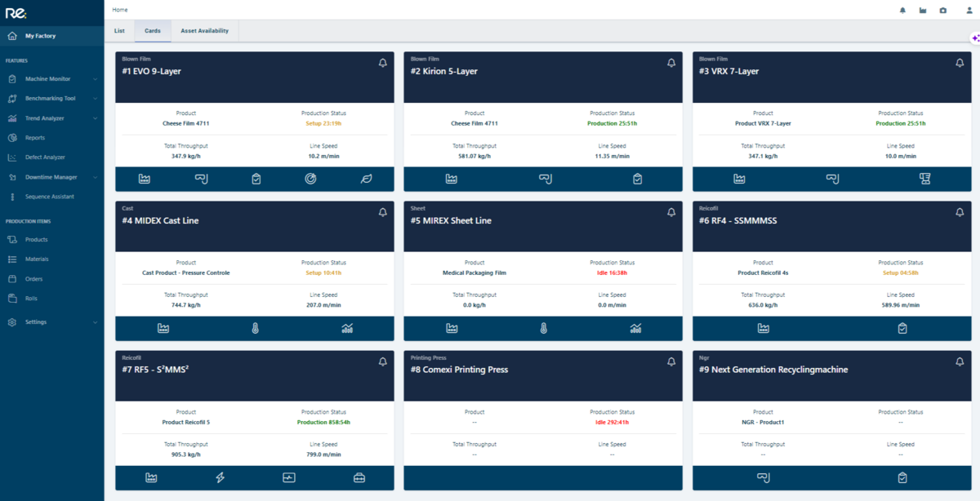This screenshot has width=980, height=501.
Task: Switch to the List tab
Action: [x=119, y=31]
